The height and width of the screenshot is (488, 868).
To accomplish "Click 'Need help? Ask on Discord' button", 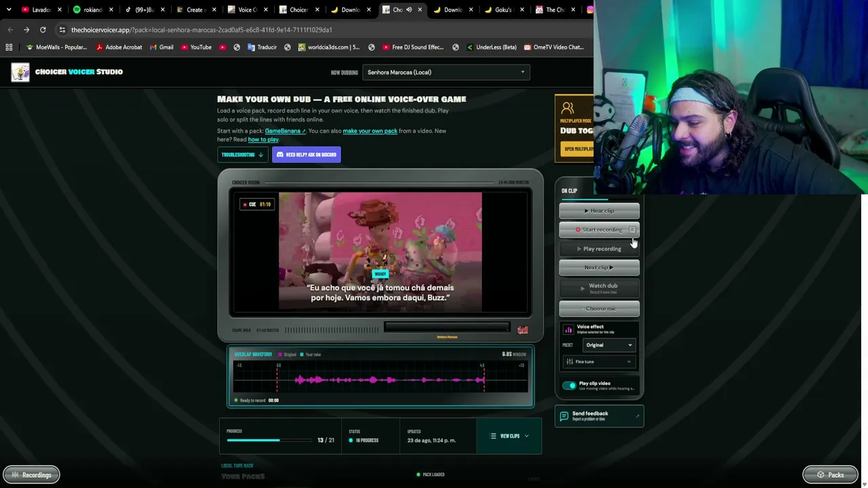I will 307,155.
